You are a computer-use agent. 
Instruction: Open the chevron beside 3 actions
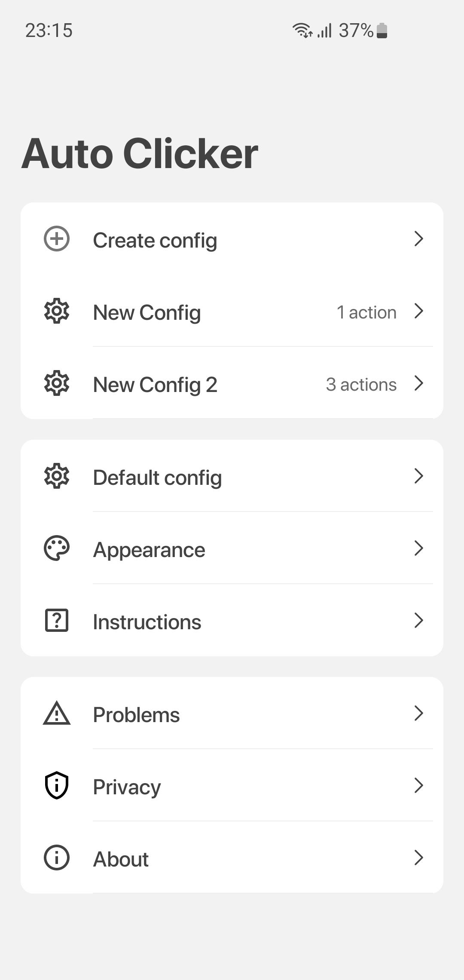(x=419, y=383)
